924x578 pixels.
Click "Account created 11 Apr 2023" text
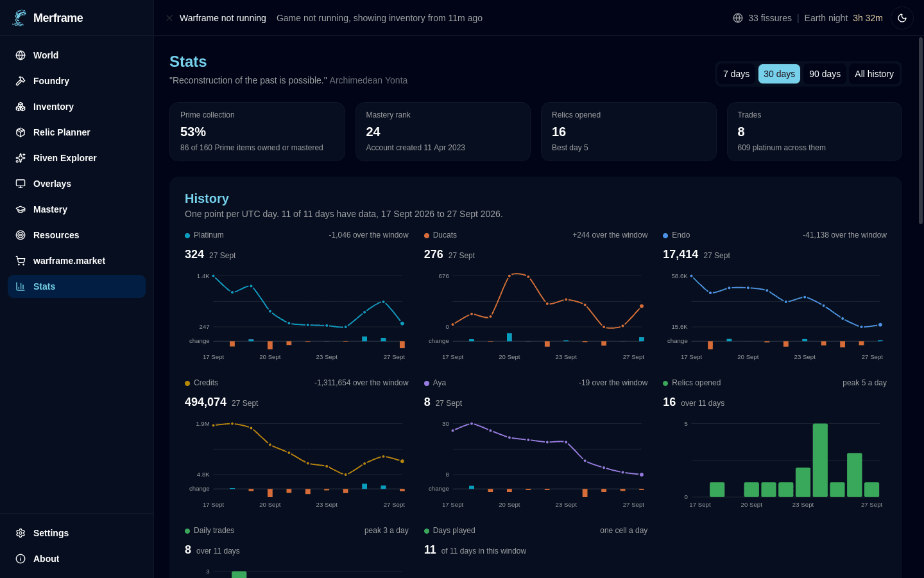pos(415,148)
